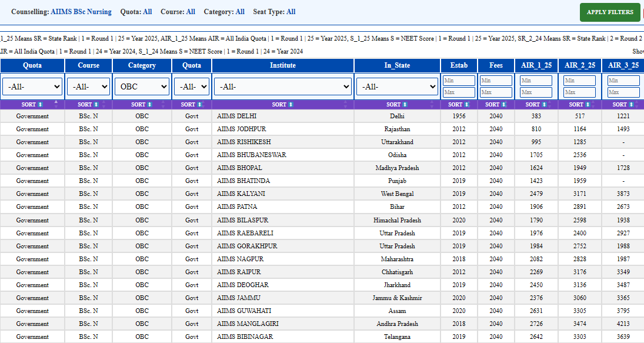Sort the In_State column via its sort icon

click(x=405, y=105)
